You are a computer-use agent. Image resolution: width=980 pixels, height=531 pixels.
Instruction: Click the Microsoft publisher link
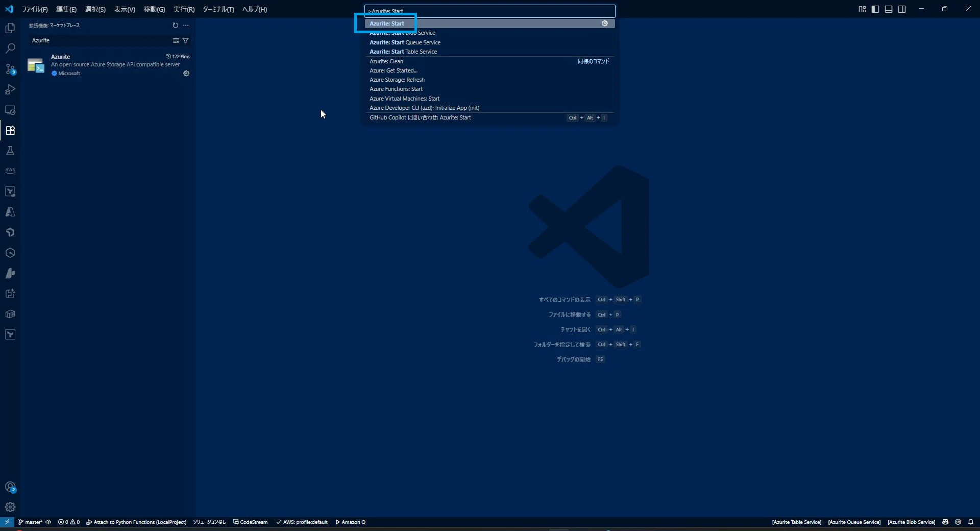(x=69, y=74)
